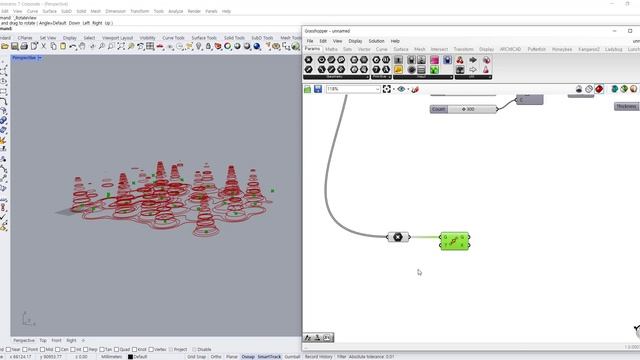
Task: Pan hand icon in Rhino toolbar
Action: pos(82,47)
